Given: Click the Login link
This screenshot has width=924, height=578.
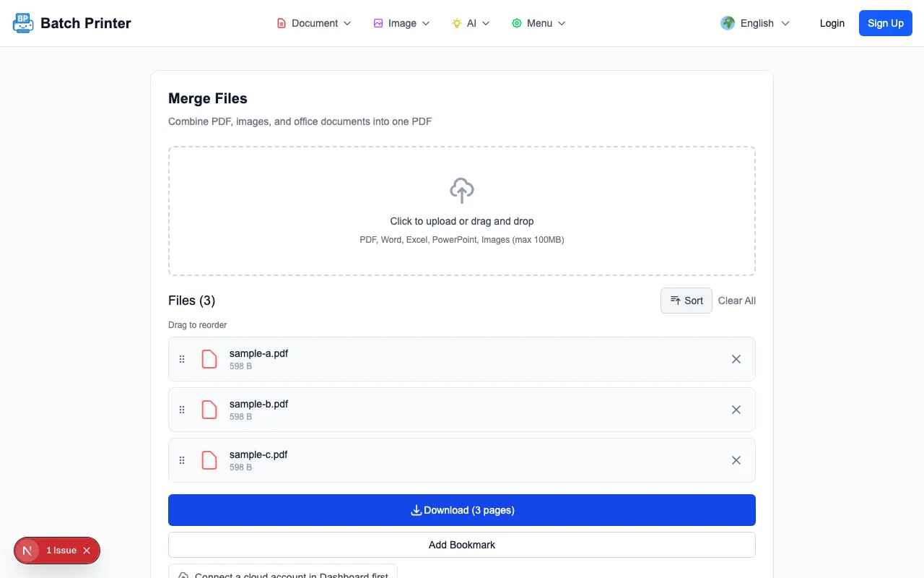Looking at the screenshot, I should pos(832,23).
